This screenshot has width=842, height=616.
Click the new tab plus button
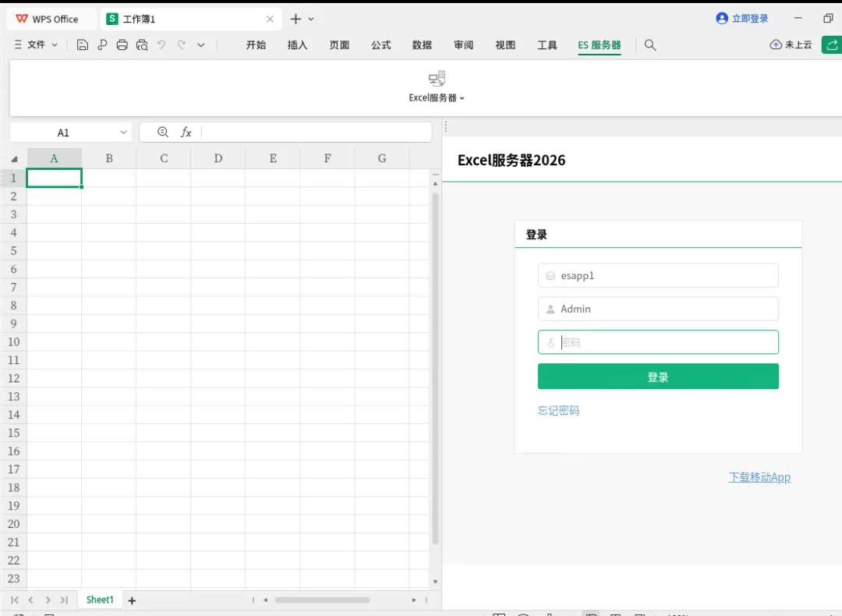pyautogui.click(x=295, y=19)
